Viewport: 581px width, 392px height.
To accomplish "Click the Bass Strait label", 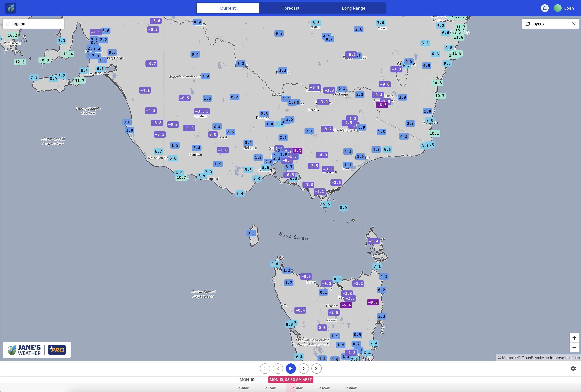I will 294,236.
